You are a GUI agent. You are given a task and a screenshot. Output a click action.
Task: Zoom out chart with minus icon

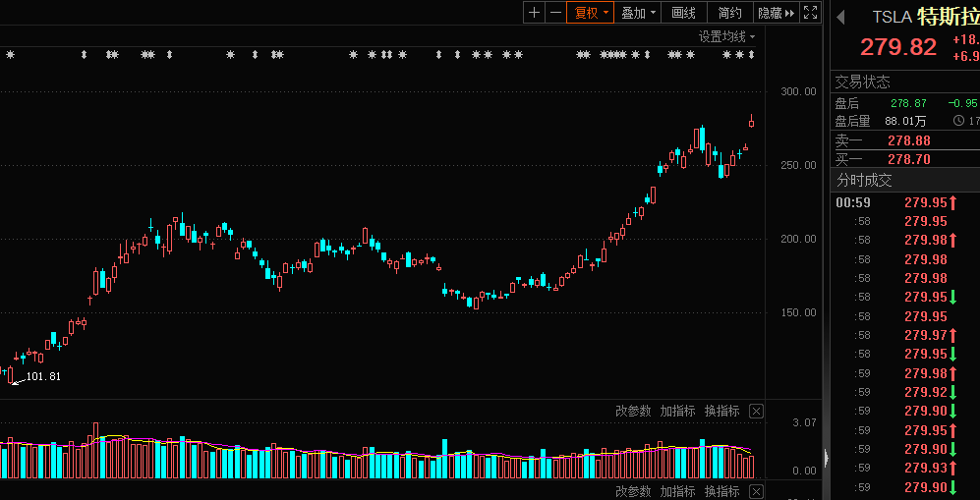[555, 13]
